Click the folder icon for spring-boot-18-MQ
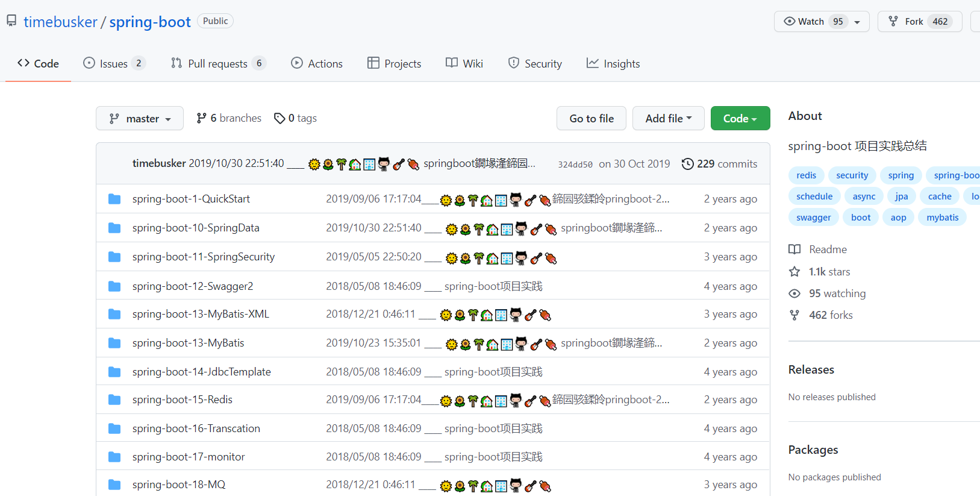Image resolution: width=980 pixels, height=496 pixels. click(114, 485)
